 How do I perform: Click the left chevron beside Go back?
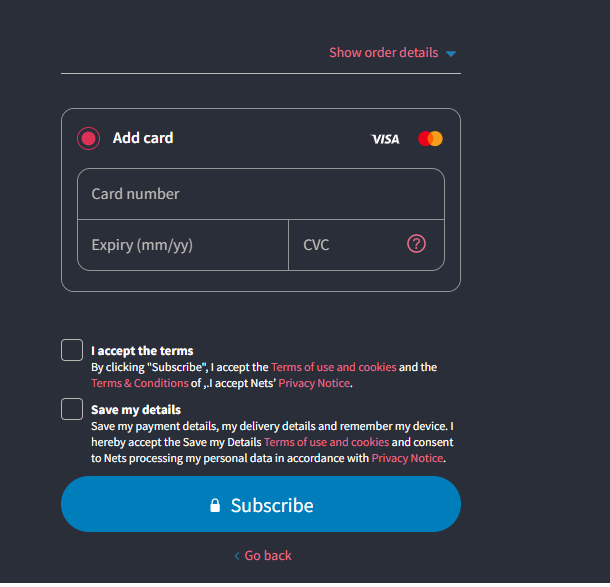(237, 556)
